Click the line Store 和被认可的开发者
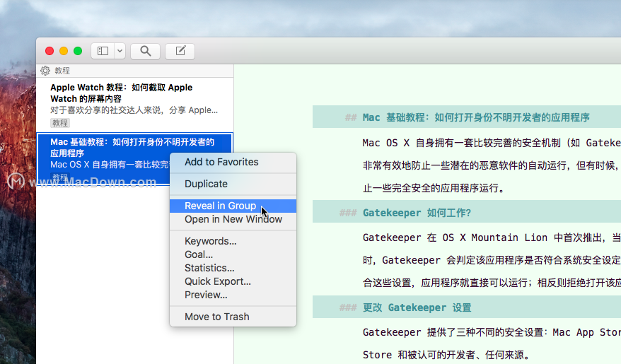Image resolution: width=621 pixels, height=364 pixels. pos(446,355)
